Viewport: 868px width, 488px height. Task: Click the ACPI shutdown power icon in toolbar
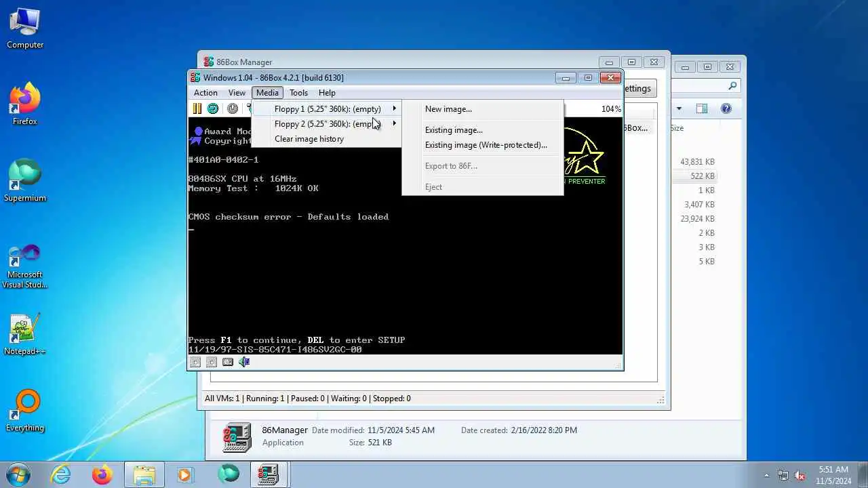[x=233, y=108]
